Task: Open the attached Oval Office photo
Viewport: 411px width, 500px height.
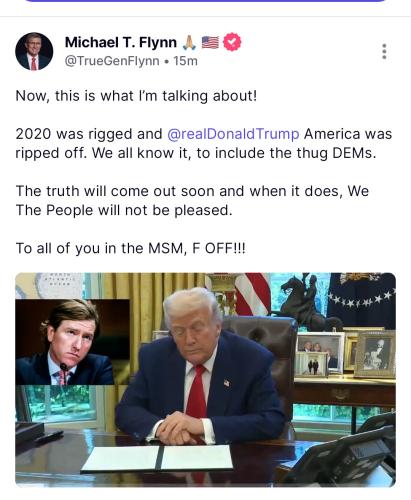Action: 206,380
